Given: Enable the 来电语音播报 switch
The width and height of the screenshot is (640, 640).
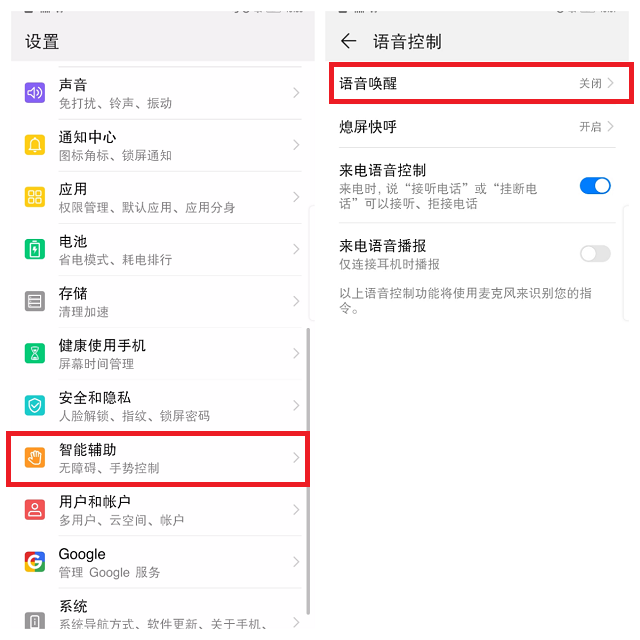Looking at the screenshot, I should click(x=595, y=253).
